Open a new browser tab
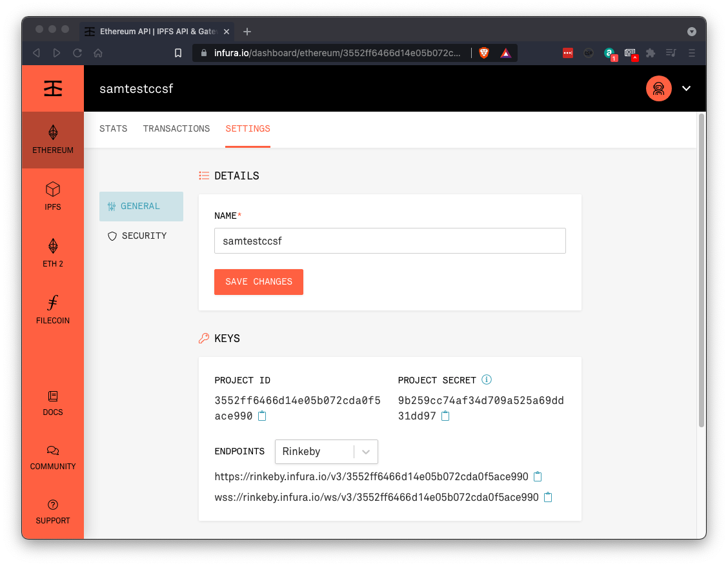The image size is (728, 566). 247,32
